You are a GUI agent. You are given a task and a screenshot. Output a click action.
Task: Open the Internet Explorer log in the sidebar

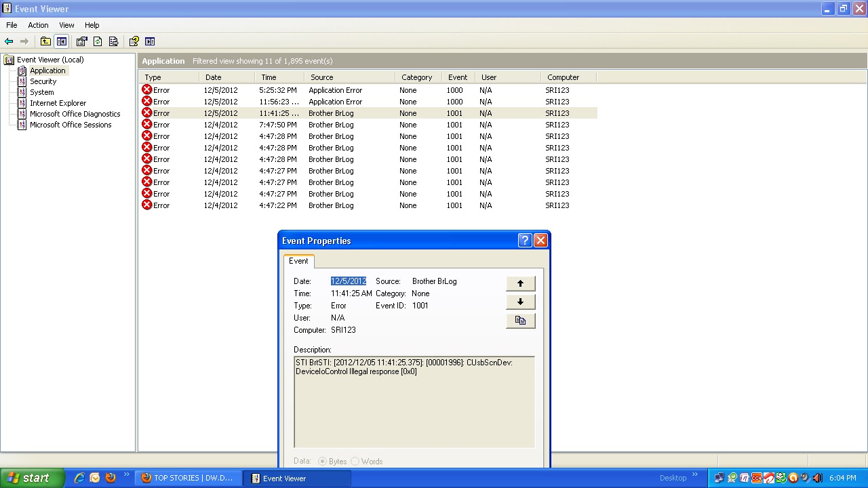[x=58, y=102]
